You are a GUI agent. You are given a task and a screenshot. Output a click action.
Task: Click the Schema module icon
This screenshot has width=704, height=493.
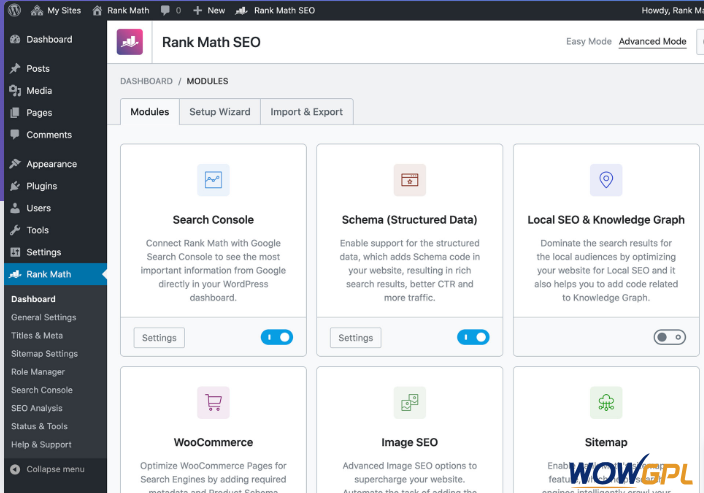(x=409, y=180)
